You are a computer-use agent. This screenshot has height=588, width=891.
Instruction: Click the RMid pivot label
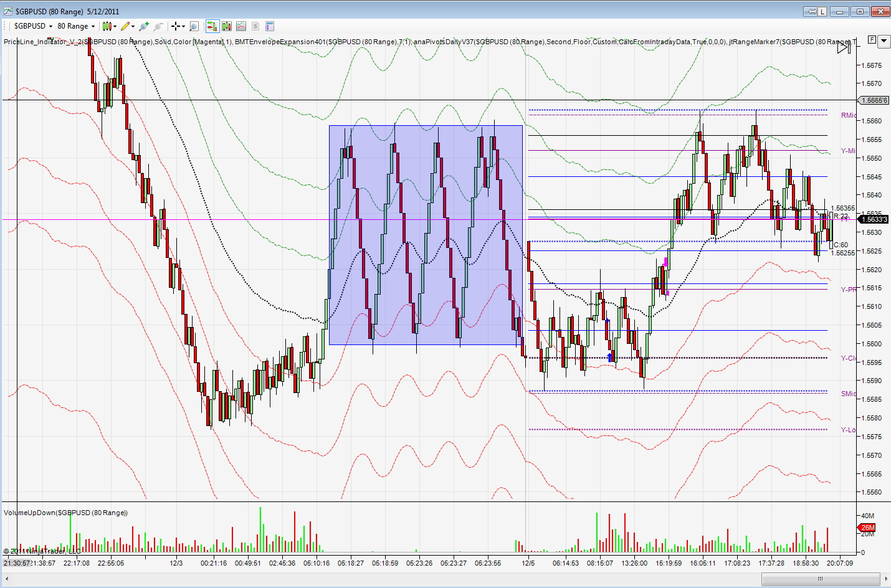[848, 115]
